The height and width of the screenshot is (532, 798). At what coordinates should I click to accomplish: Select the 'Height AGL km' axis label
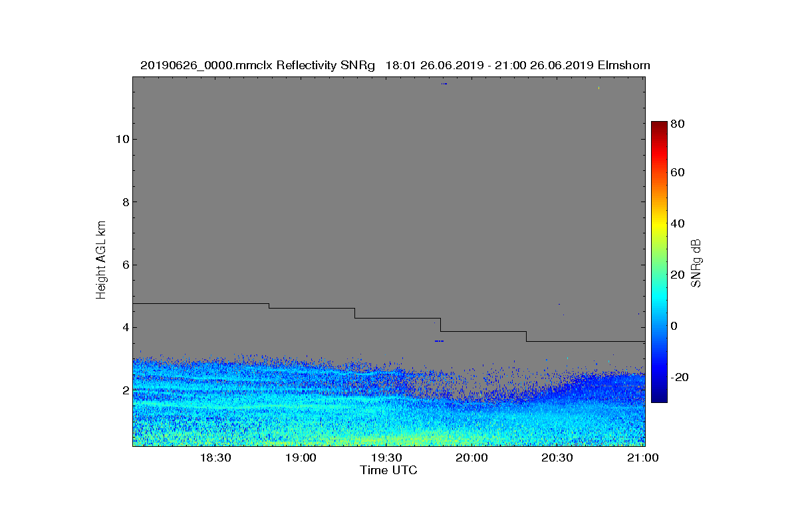101,260
